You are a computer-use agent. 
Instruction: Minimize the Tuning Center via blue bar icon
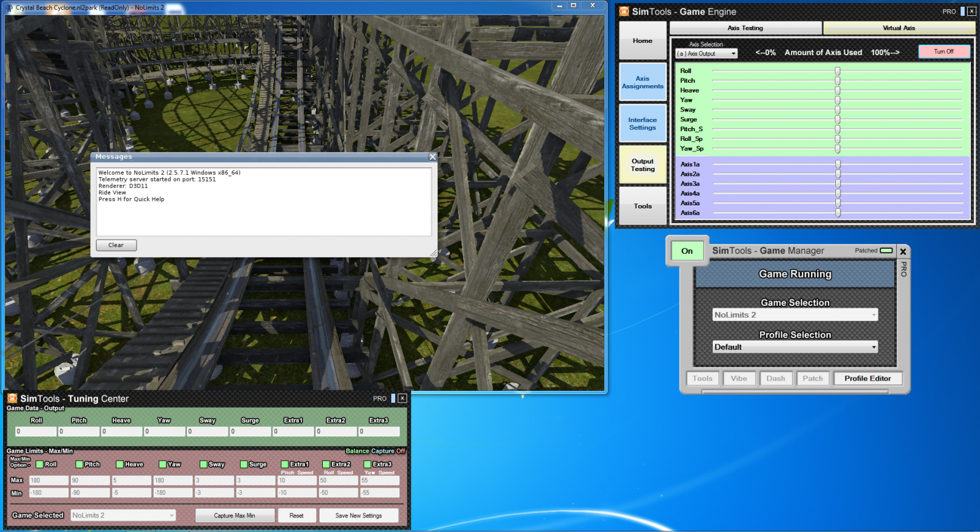pos(393,398)
